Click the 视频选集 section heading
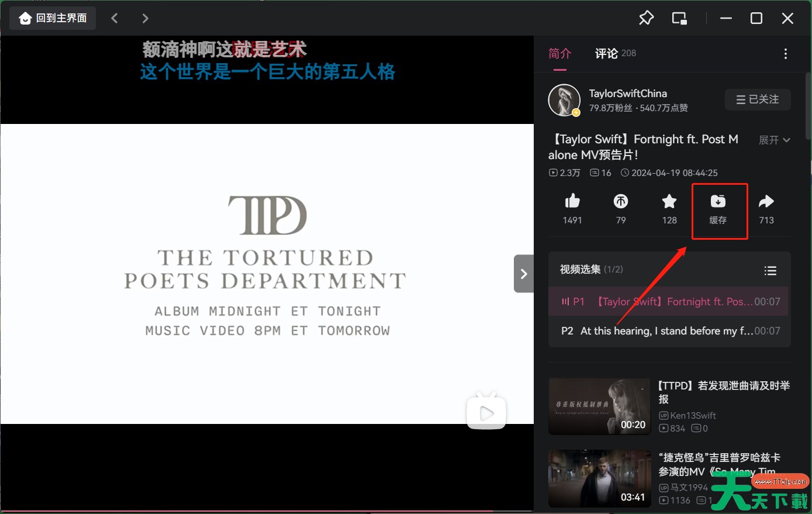 (x=580, y=270)
